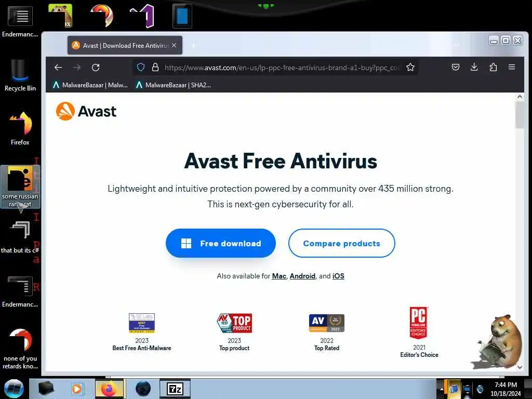Show hidden system tray icons arrow
The height and width of the screenshot is (399, 532).
tap(442, 389)
